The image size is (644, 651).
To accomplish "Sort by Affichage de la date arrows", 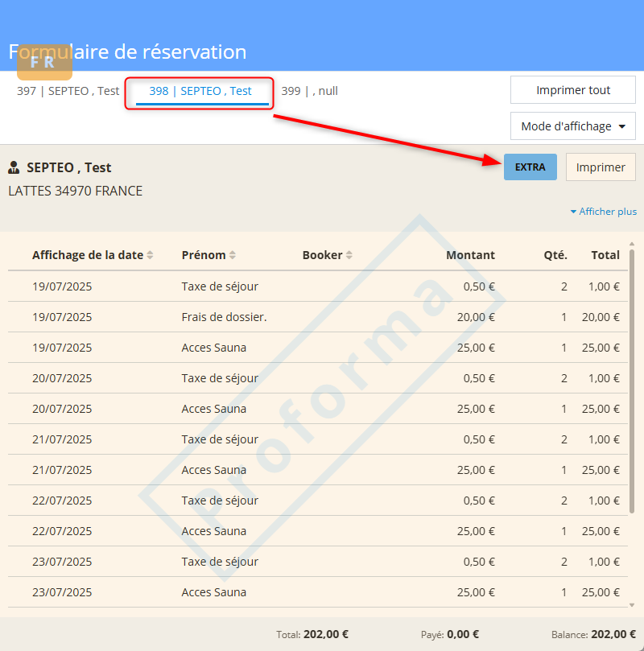I will click(150, 255).
